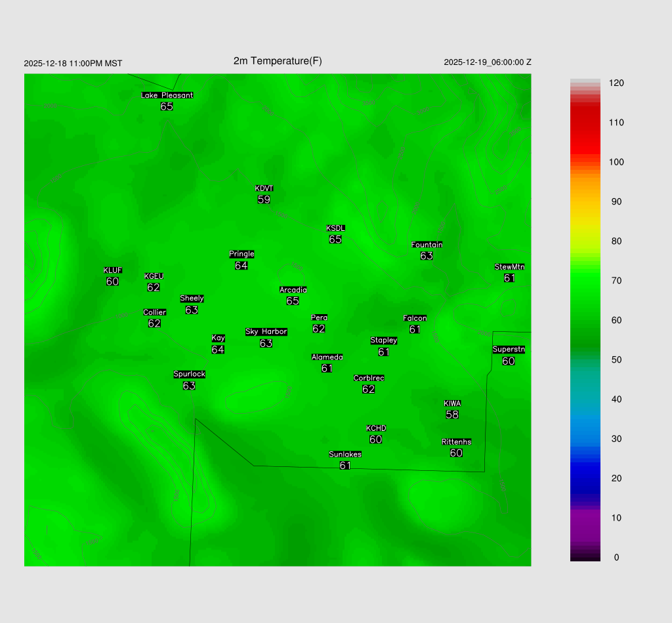The height and width of the screenshot is (623, 672).
Task: Click the Superstn station label
Action: [x=509, y=350]
